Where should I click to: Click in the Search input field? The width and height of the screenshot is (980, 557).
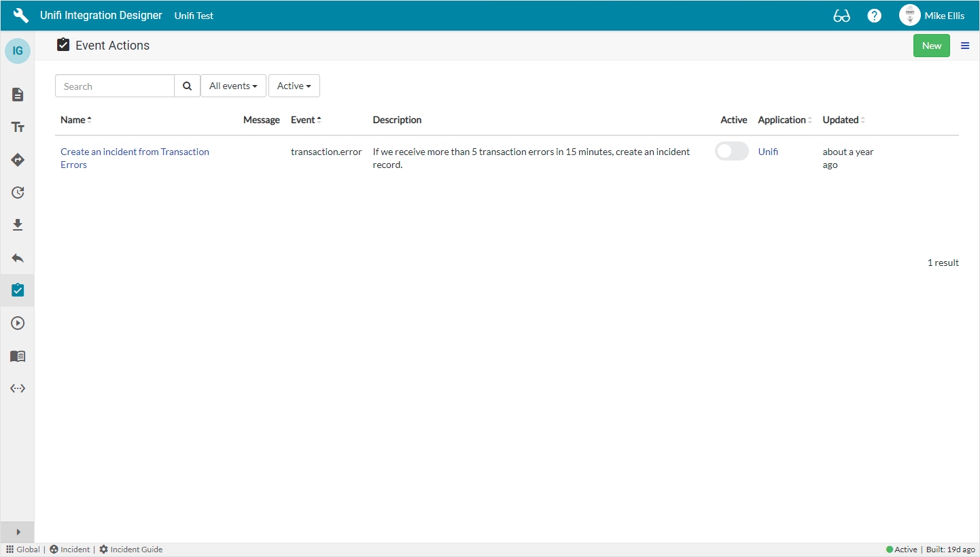[115, 86]
